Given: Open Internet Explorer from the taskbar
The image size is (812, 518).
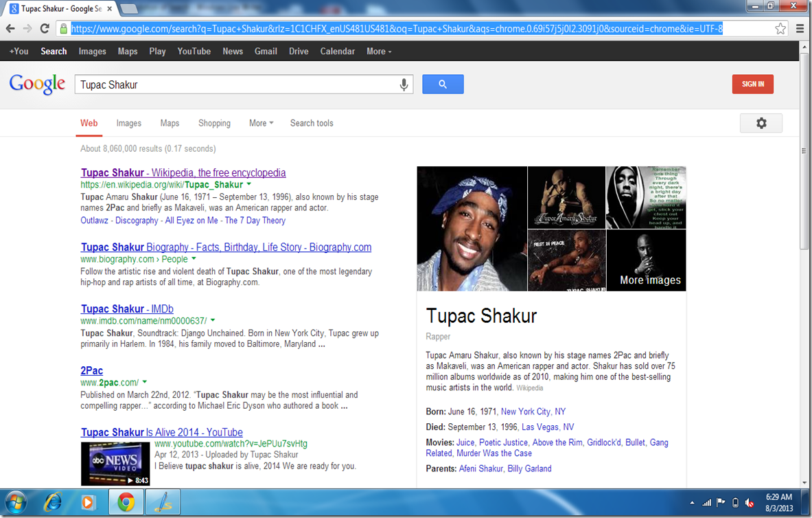Looking at the screenshot, I should pos(52,502).
